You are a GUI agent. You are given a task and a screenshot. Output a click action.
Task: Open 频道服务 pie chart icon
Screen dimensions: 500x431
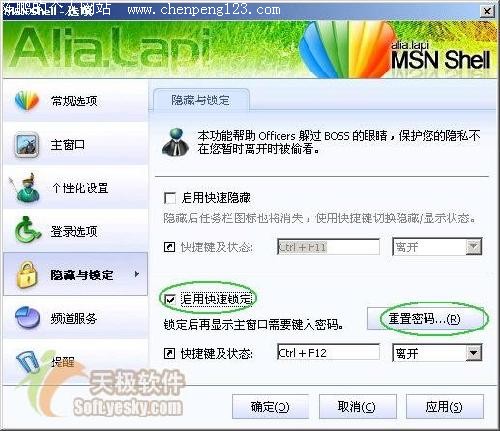tap(27, 318)
